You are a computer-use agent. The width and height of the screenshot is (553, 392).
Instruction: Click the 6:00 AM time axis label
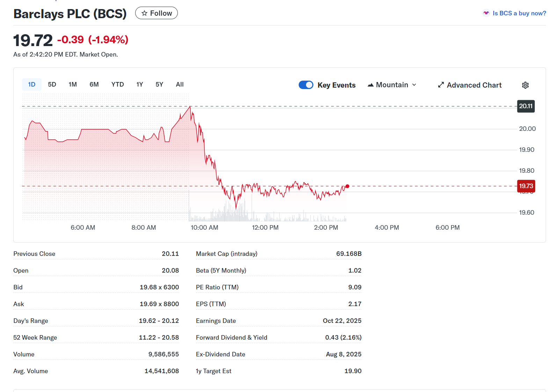click(83, 228)
